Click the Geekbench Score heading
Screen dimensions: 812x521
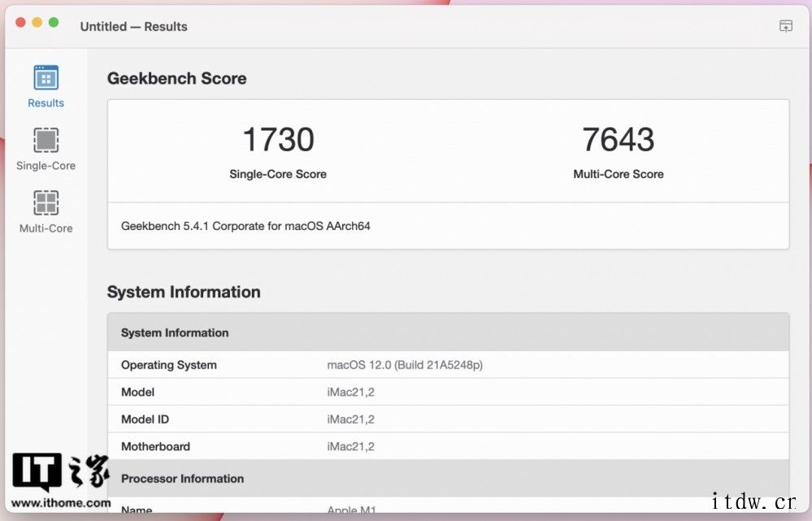tap(176, 78)
